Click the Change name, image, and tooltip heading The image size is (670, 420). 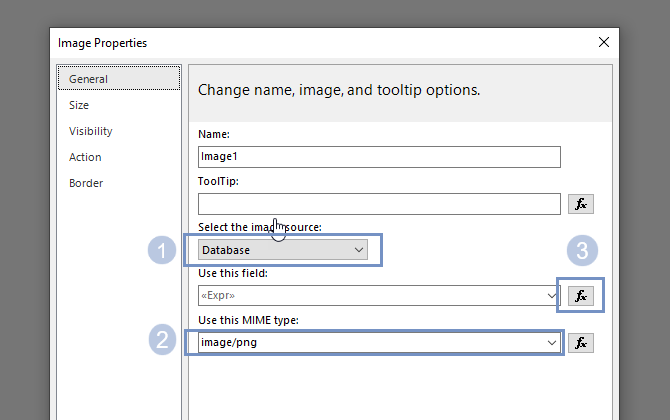click(x=339, y=90)
